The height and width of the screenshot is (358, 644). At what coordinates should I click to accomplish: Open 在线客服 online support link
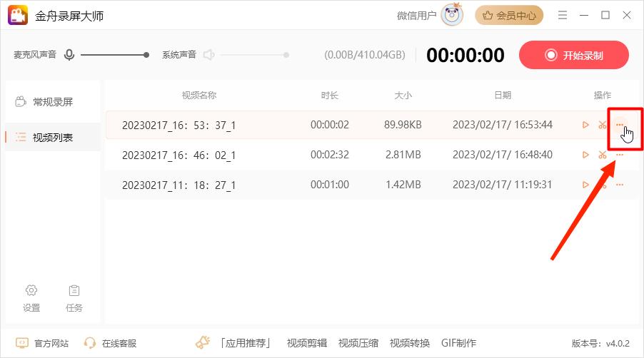119,343
